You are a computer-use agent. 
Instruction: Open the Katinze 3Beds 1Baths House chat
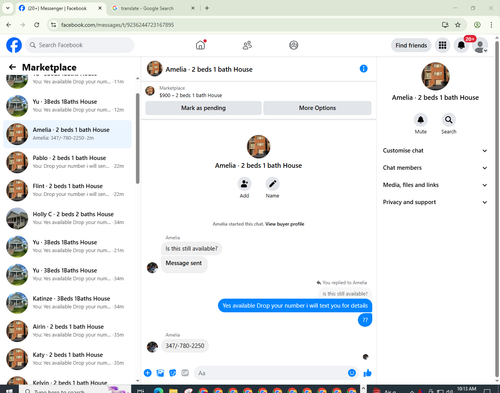pyautogui.click(x=67, y=303)
